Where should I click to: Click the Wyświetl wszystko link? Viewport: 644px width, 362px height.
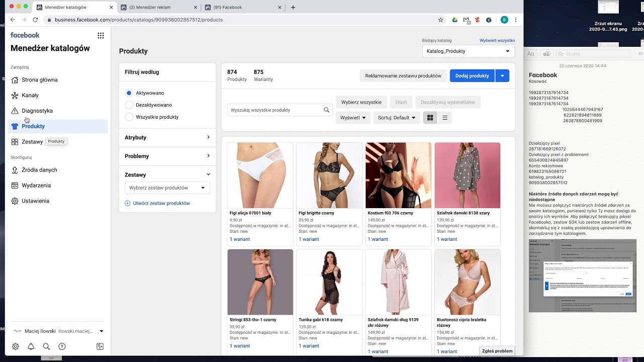click(497, 40)
